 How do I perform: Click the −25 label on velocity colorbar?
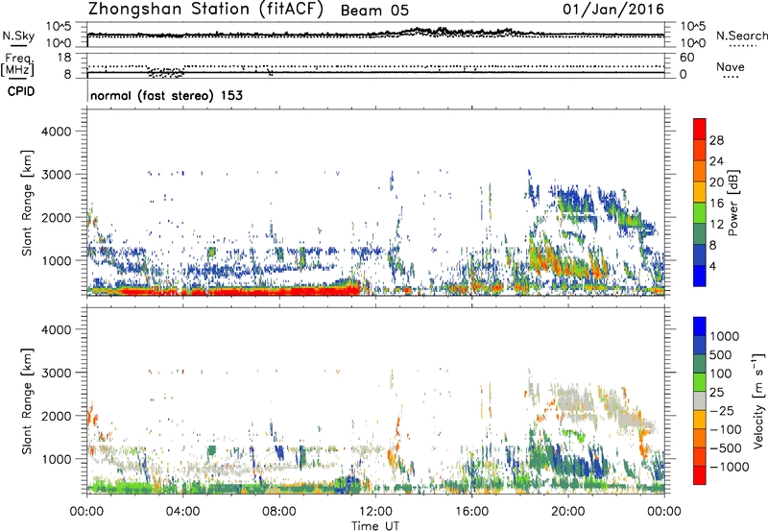(722, 411)
